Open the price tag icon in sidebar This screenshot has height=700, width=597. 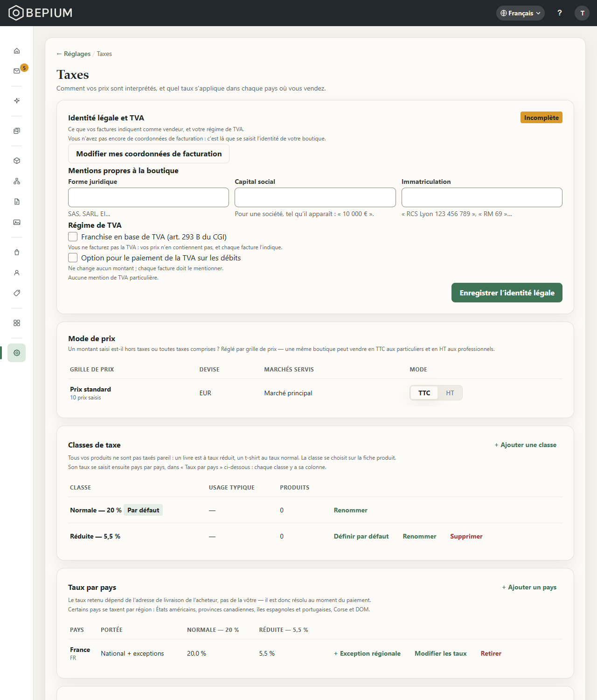pos(17,293)
